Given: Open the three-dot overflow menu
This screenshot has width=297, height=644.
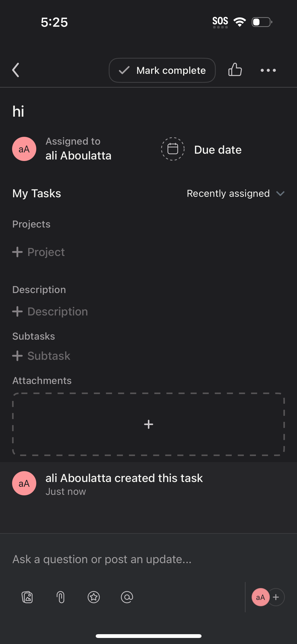Looking at the screenshot, I should click(268, 70).
